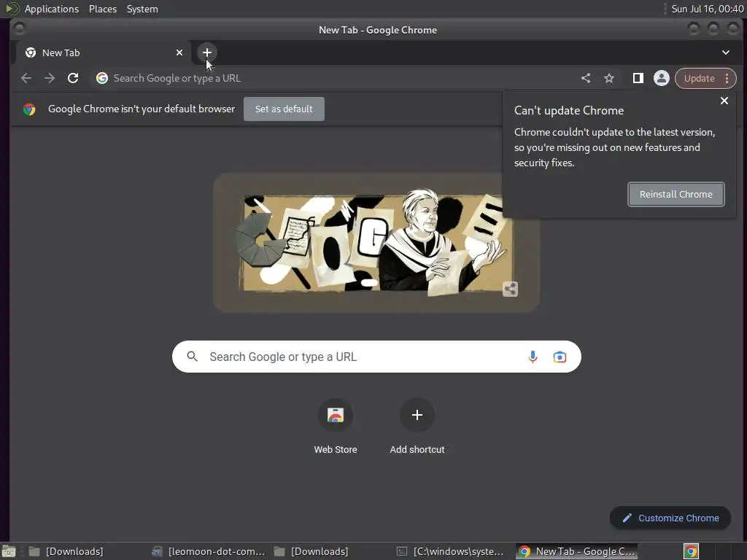Switch to leomoon-dot-com taskbar window
This screenshot has height=560, width=747.
coord(208,551)
